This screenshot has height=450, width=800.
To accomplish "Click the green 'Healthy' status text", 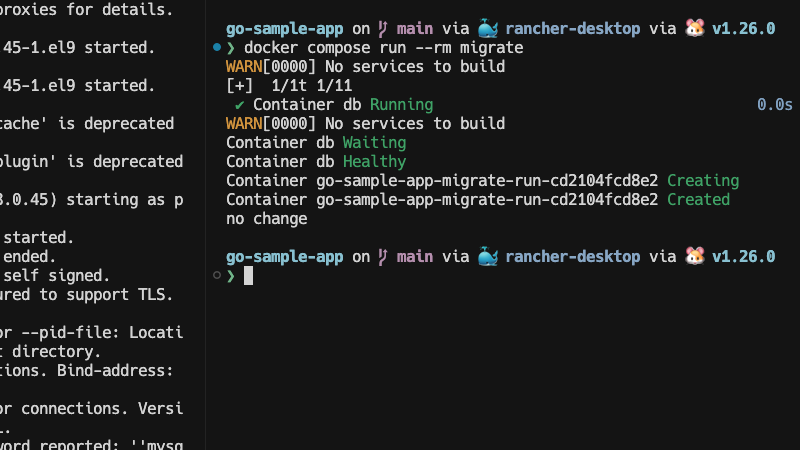I will [x=374, y=162].
